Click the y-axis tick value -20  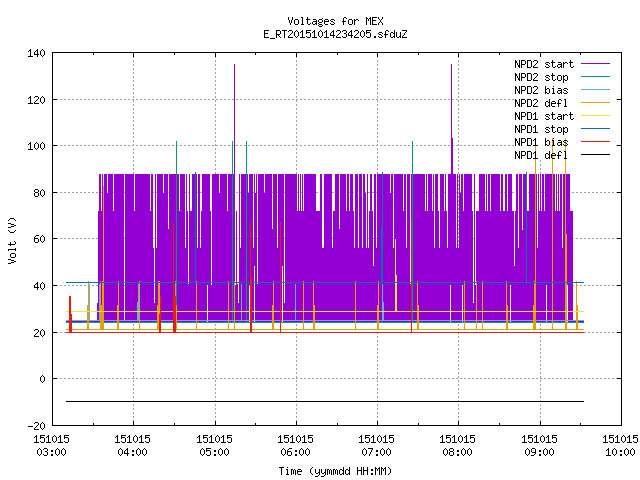pyautogui.click(x=36, y=426)
